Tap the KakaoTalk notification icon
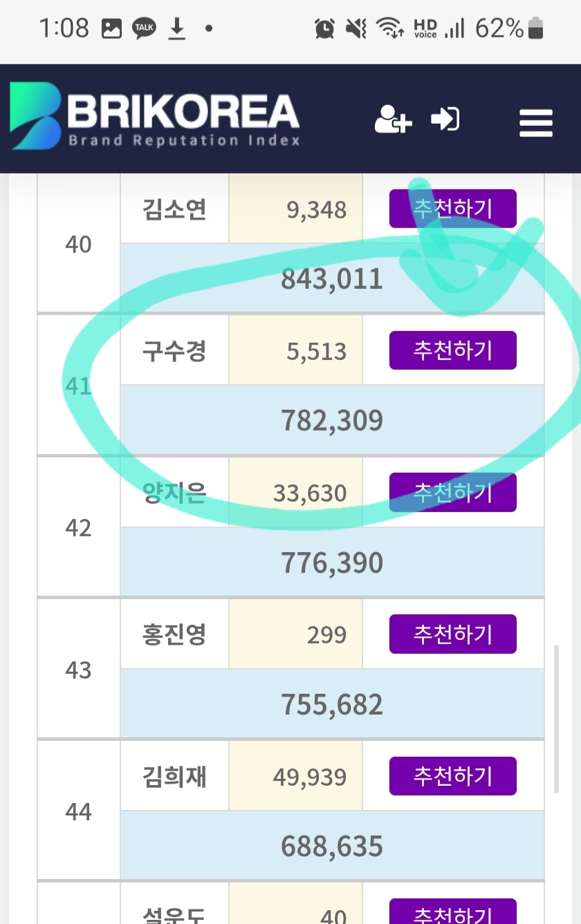This screenshot has height=924, width=581. (x=145, y=28)
